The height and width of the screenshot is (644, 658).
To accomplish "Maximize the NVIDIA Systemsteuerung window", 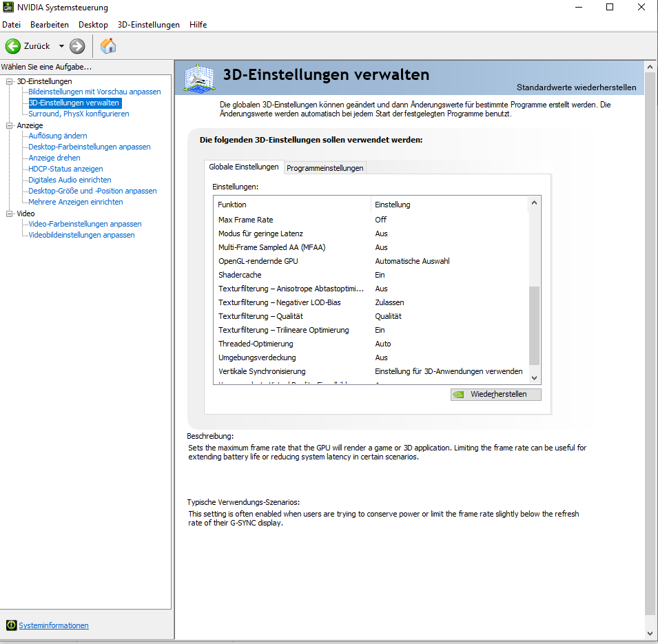I will click(610, 7).
